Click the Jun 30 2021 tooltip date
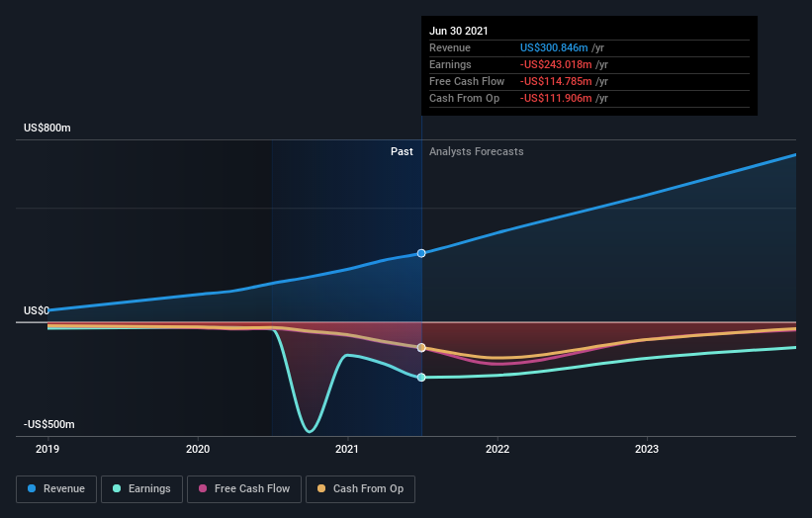 459,31
